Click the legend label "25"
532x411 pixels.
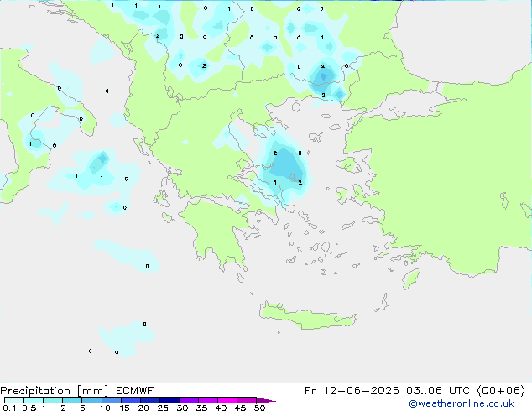(x=163, y=408)
